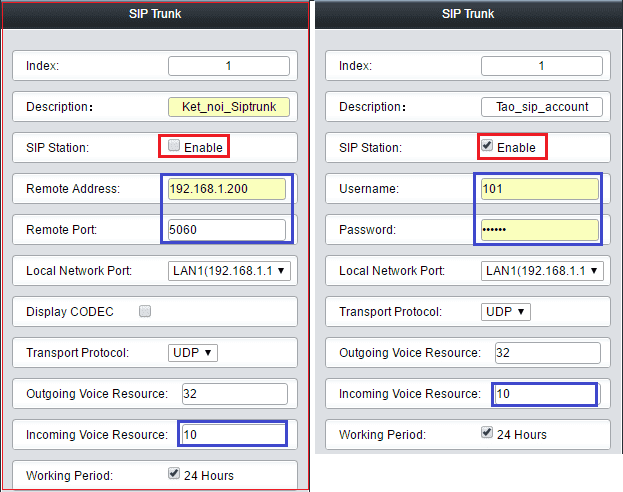Open Local Network Port dropdown below Password
623x492 pixels.
[x=543, y=270]
